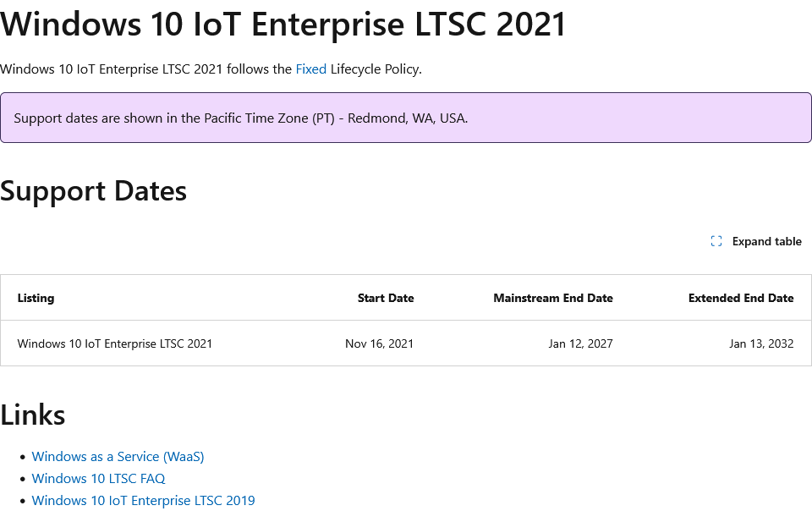The width and height of the screenshot is (812, 511).
Task: Follow the Windows 10 LTSC FAQ link
Action: (98, 478)
